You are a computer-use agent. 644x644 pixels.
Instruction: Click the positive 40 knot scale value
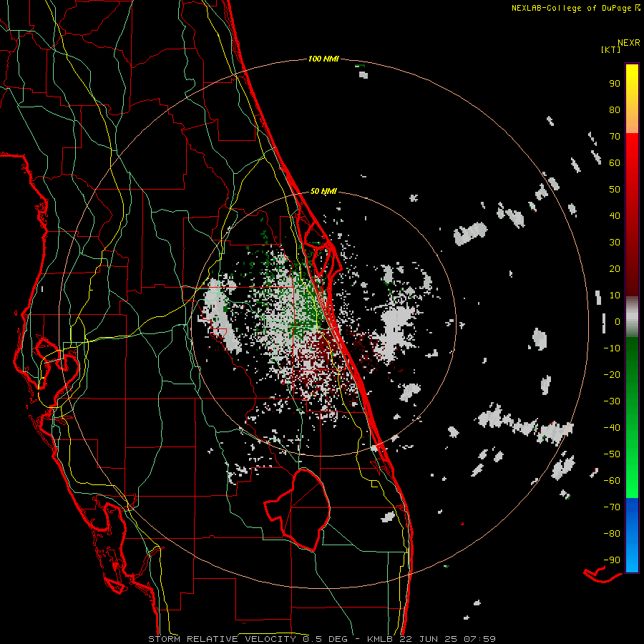coord(615,216)
